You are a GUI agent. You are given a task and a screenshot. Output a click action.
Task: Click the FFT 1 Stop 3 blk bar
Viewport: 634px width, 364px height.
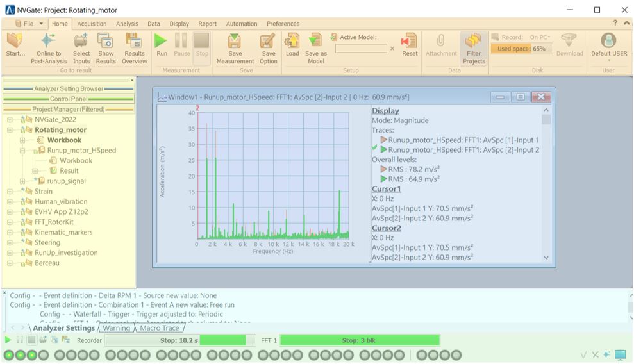pos(360,340)
